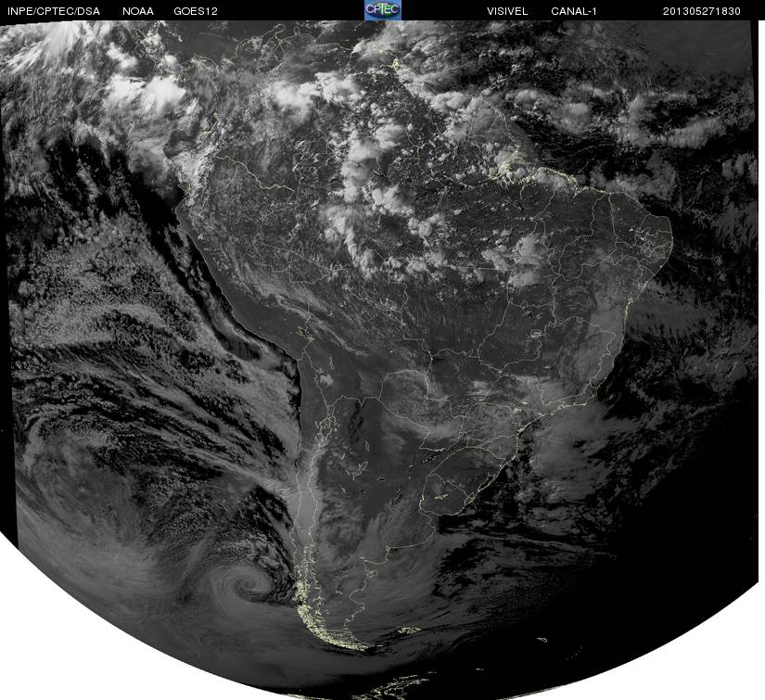Screen dimensions: 765x700
Task: Select the NOAA label in header
Action: point(138,11)
